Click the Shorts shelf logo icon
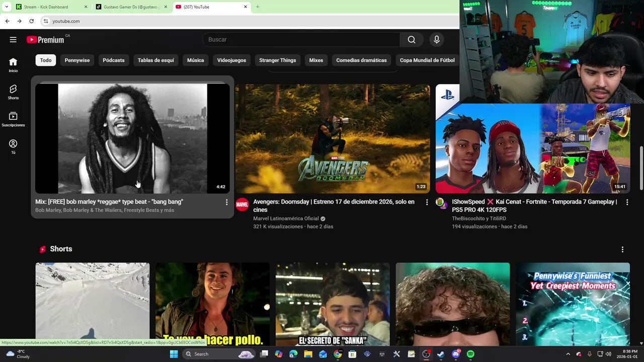Screen dimensions: 644x362 point(43,249)
